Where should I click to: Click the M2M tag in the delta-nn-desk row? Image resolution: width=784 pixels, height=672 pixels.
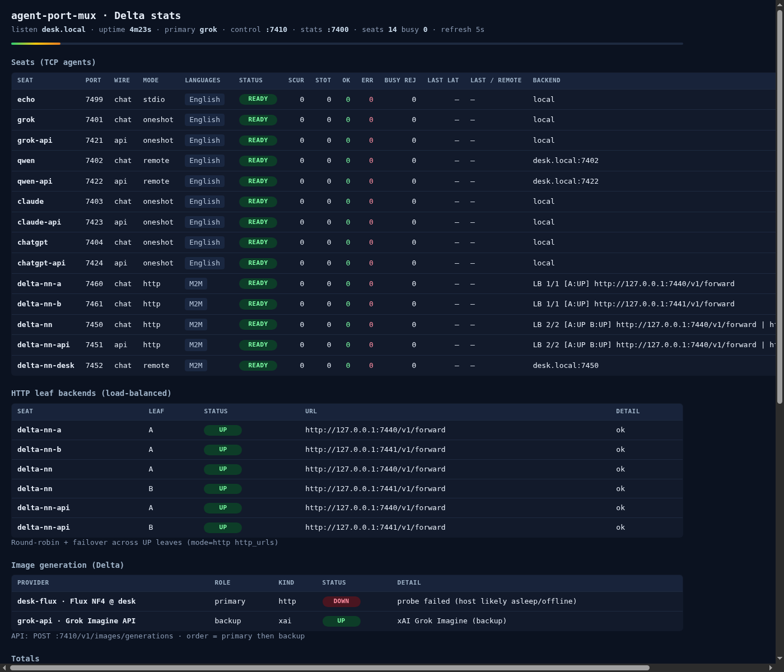195,365
